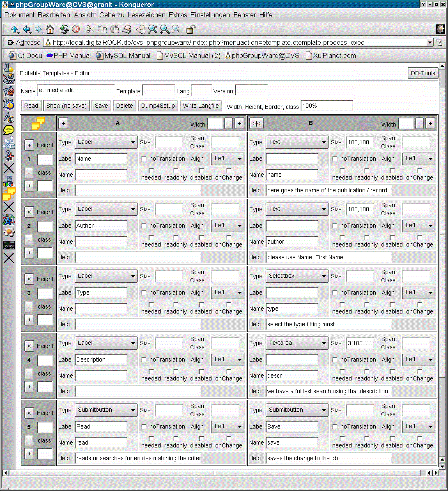The height and width of the screenshot is (491, 448).
Task: Click the DB-Tools button
Action: point(423,73)
